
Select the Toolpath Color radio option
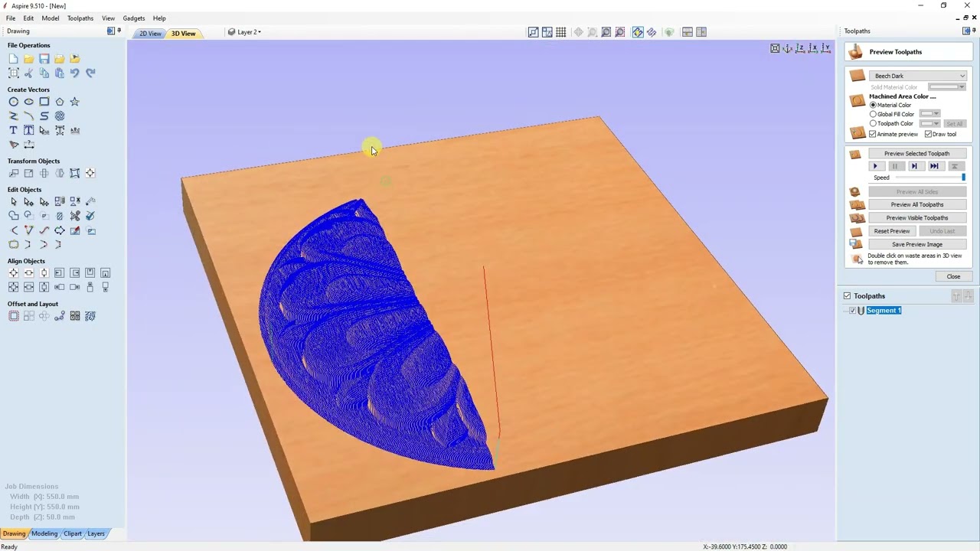pyautogui.click(x=873, y=123)
